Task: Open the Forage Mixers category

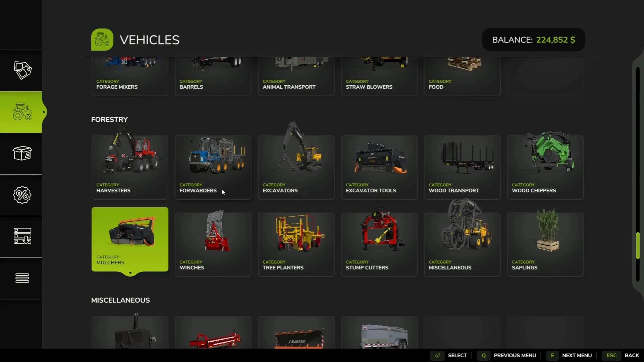Action: tap(130, 77)
